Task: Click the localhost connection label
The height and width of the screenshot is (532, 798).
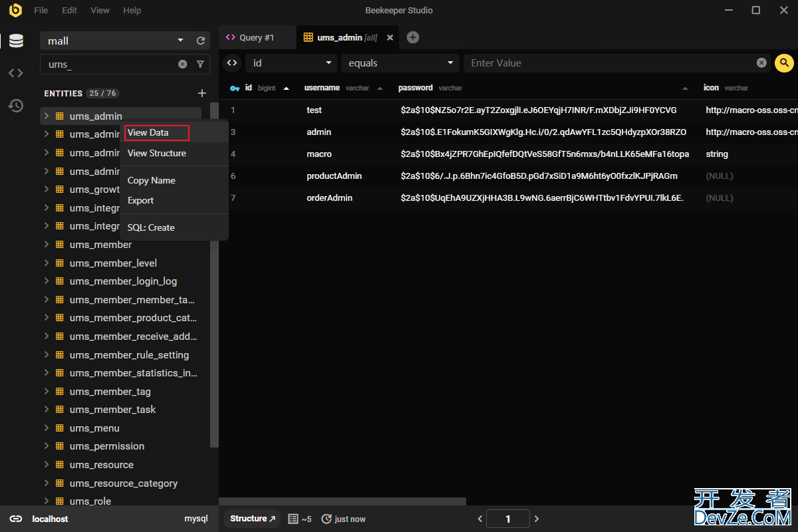Action: (50, 519)
